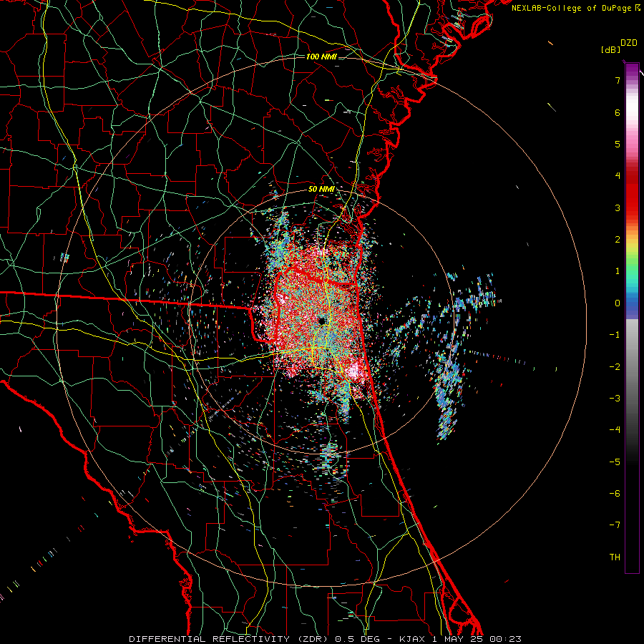Select the -2 dB tick label on the scale
Viewport: 644px width, 644px height.
pyautogui.click(x=615, y=366)
